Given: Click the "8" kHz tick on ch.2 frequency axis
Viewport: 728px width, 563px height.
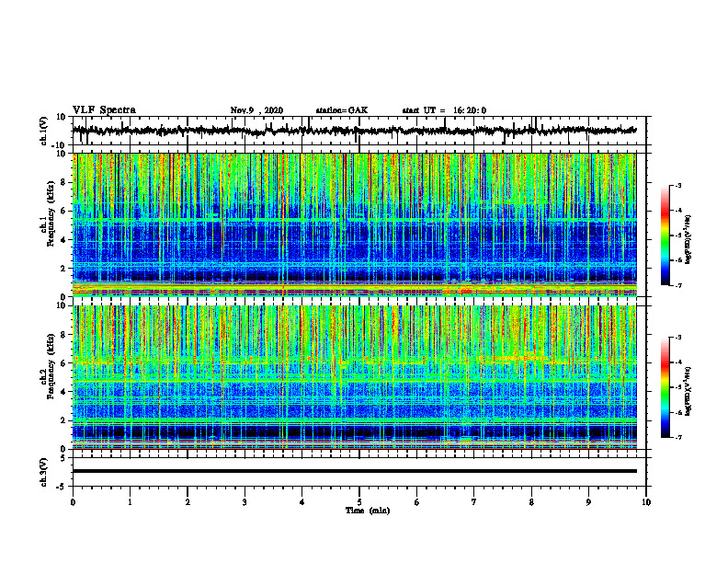Looking at the screenshot, I should click(63, 335).
